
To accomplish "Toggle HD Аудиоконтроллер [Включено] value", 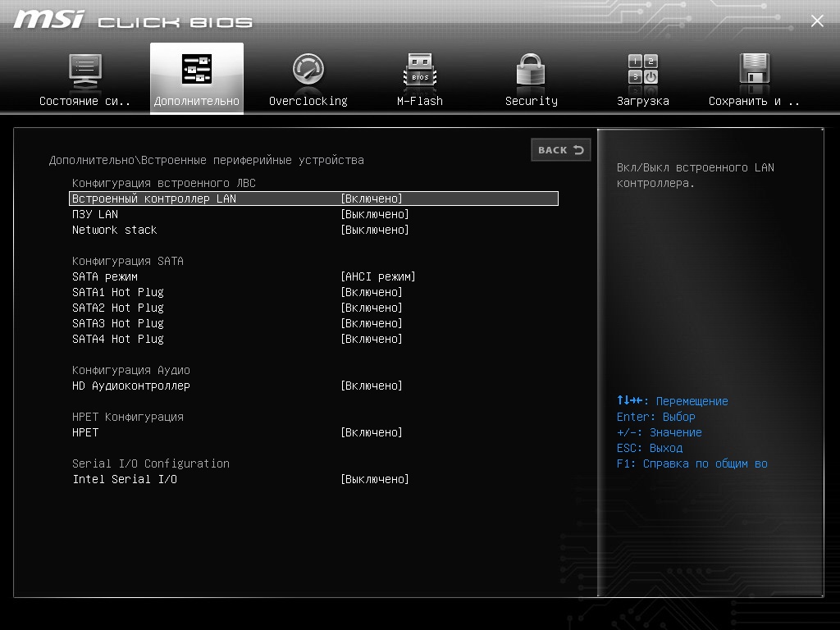I will click(x=372, y=386).
